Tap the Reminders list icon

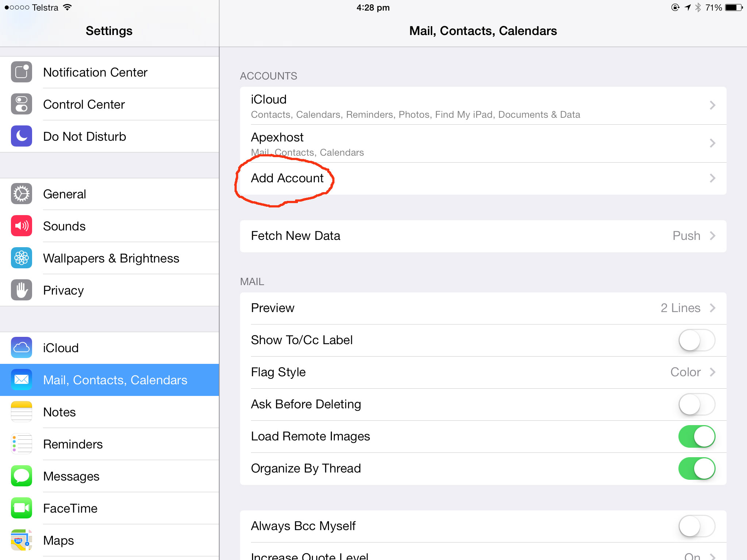22,444
